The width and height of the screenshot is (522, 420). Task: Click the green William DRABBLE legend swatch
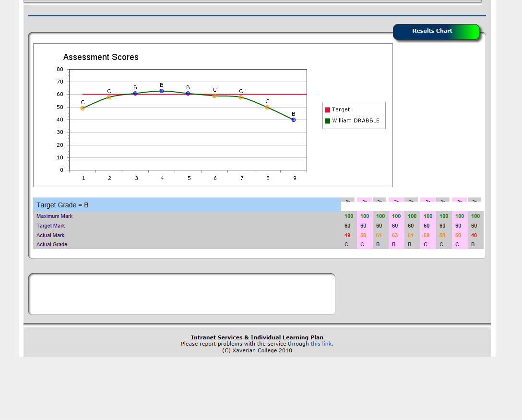(327, 120)
